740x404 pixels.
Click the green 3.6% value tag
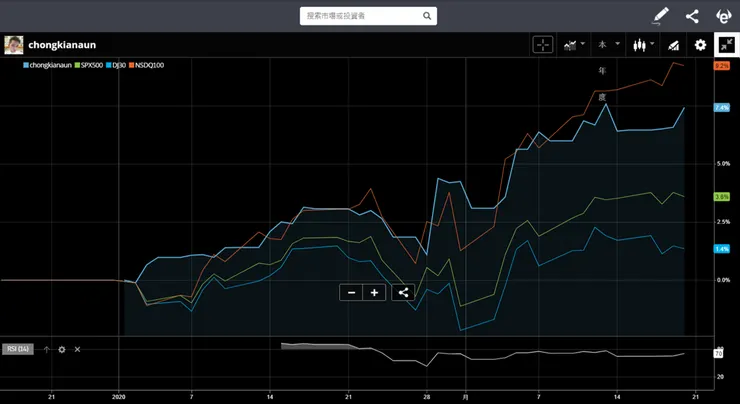pos(722,197)
